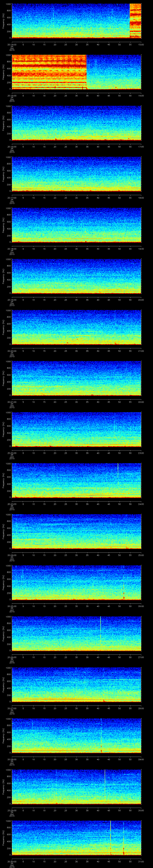Pick the '20:24:00' start time label
Image resolution: width=153 pixels, height=868 pixels.
(12, 555)
